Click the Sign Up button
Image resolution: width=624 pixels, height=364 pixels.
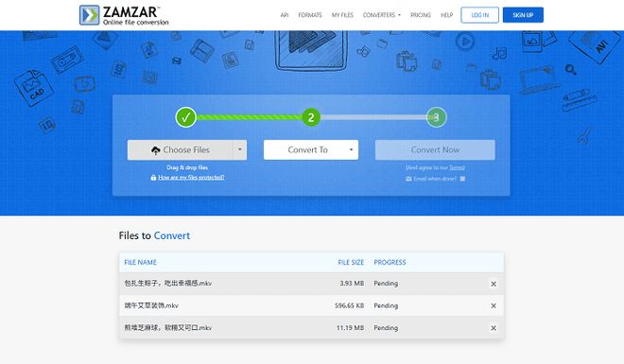coord(523,15)
